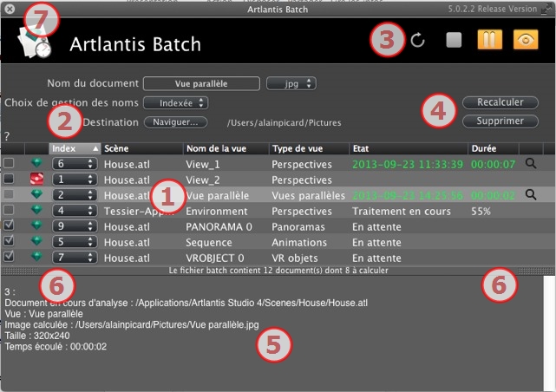Toggle the orange eye preview button
The image size is (556, 392).
tap(526, 39)
